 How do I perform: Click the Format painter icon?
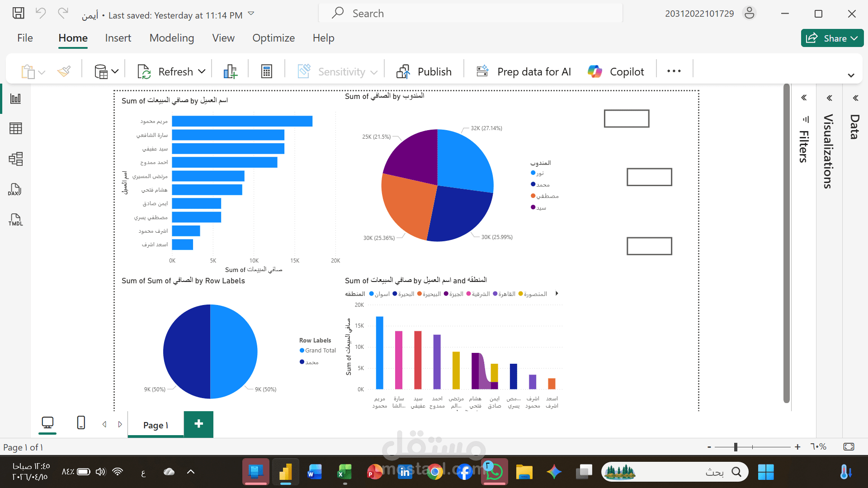point(64,71)
